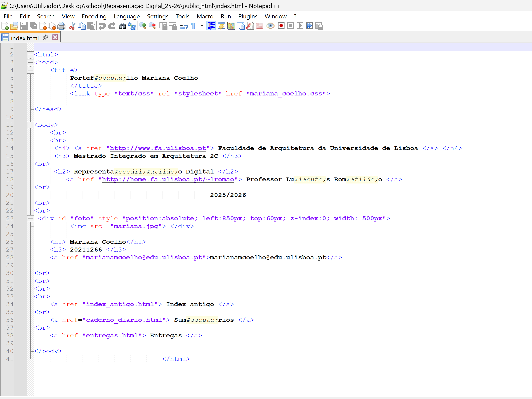Click line number 20 in margin
532x399 pixels.
10,195
